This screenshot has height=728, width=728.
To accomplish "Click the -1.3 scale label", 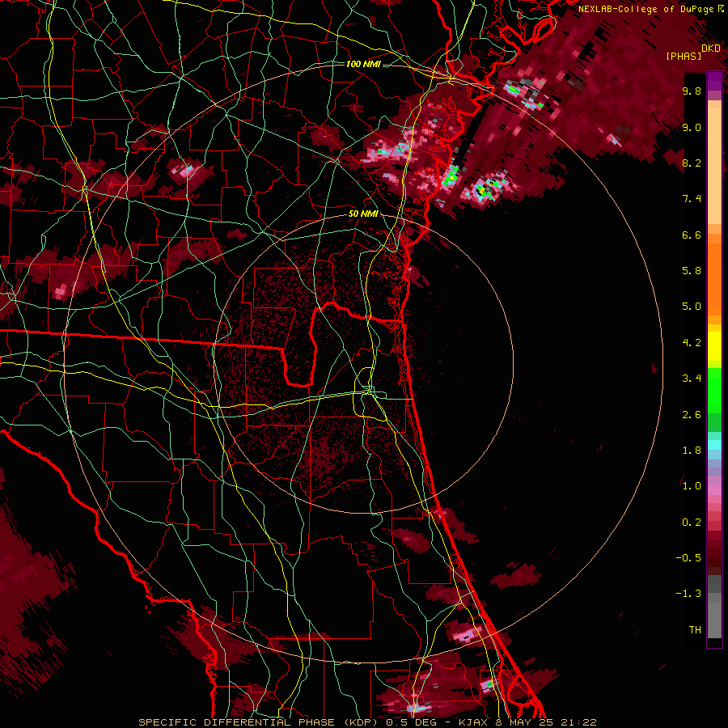I will 688,594.
